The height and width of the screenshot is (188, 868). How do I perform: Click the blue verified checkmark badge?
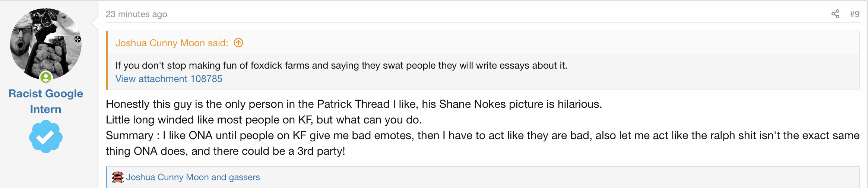pos(46,137)
